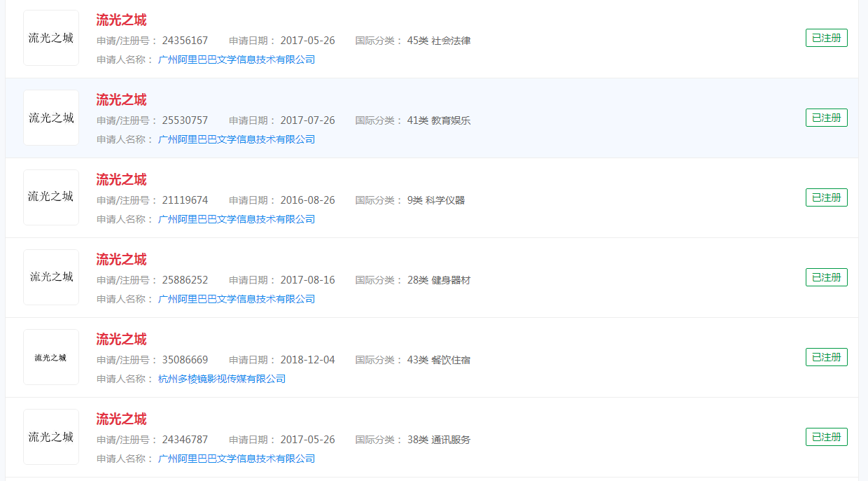Image resolution: width=868 pixels, height=481 pixels.
Task: Select registration number 24346787
Action: (185, 440)
